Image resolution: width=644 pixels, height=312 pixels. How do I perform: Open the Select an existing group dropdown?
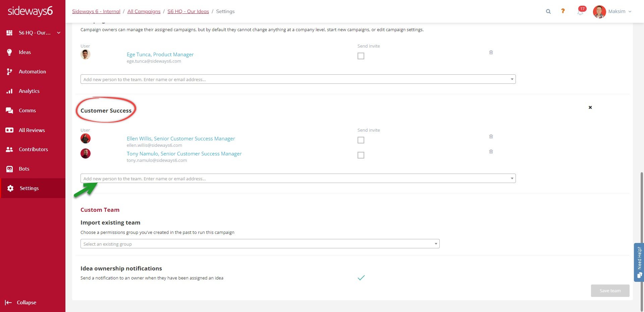pyautogui.click(x=260, y=244)
